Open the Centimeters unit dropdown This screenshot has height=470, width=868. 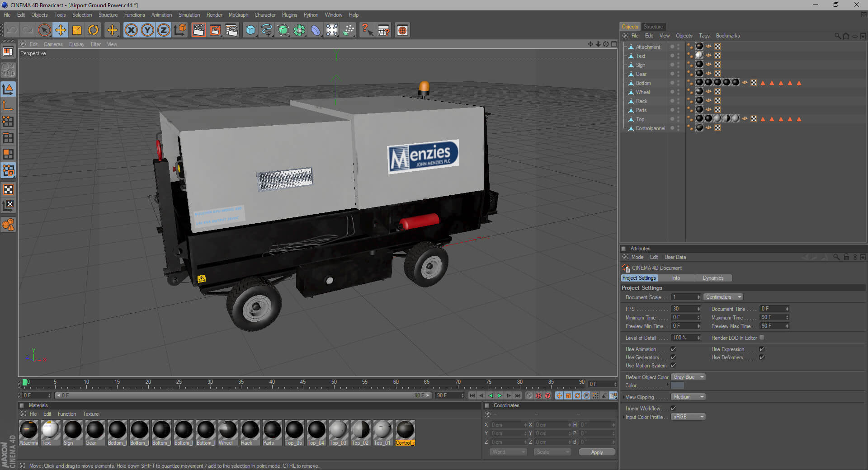tap(723, 297)
